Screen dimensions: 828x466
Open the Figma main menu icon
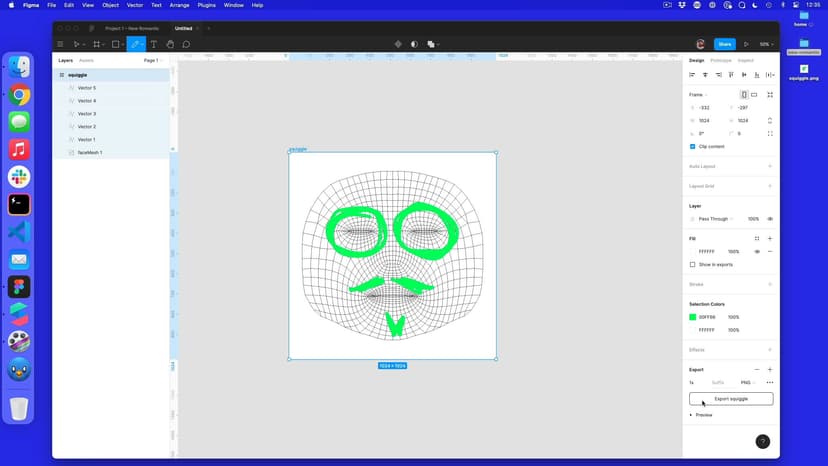click(60, 44)
